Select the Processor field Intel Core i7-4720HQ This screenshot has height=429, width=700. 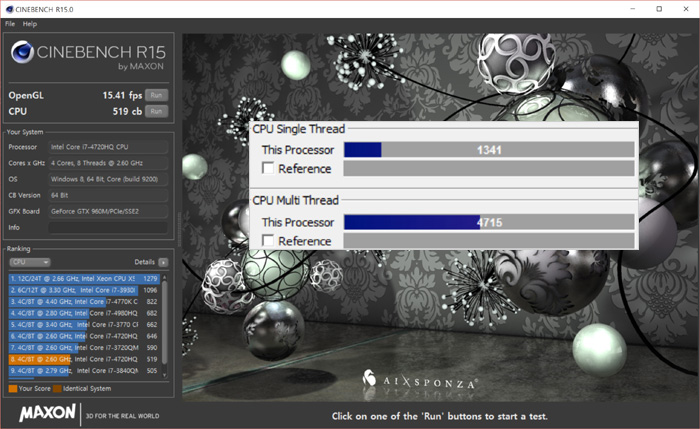[108, 147]
